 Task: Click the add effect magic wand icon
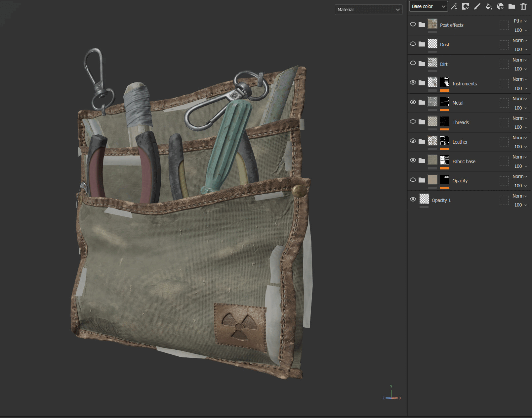[454, 6]
